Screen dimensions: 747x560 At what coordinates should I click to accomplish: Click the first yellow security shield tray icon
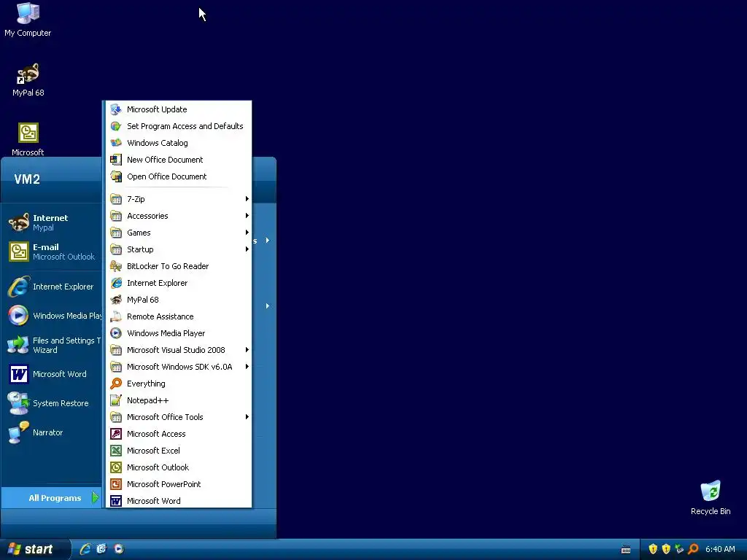coord(653,549)
